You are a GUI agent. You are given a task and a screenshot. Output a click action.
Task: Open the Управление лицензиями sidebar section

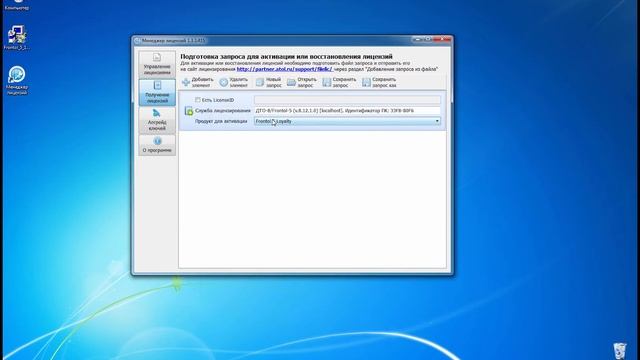pyautogui.click(x=157, y=64)
